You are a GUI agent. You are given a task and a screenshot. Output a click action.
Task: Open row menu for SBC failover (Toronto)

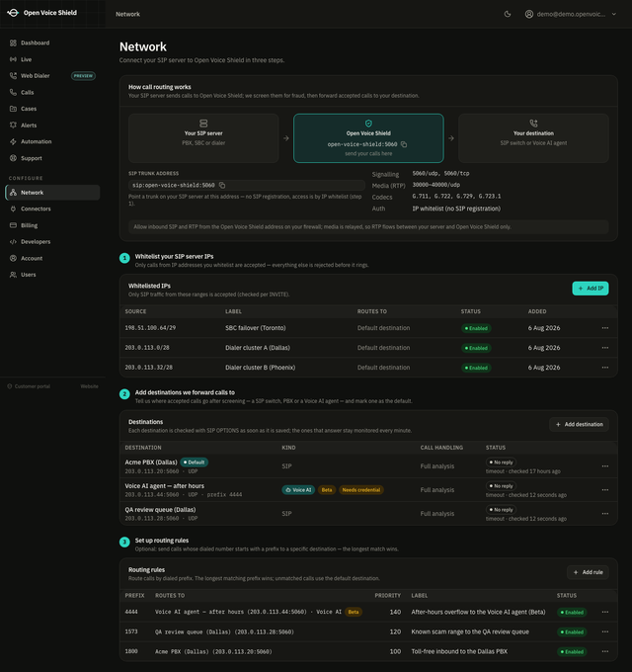(605, 328)
